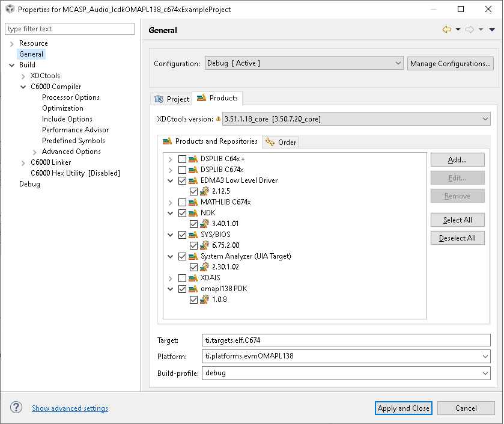Viewport: 504px width, 424px height.
Task: Select Products and Repositories tab
Action: (x=210, y=141)
